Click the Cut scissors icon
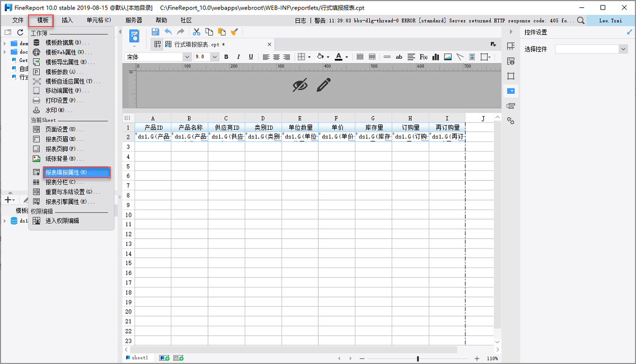Viewport: 636px width, 364px height. [197, 32]
